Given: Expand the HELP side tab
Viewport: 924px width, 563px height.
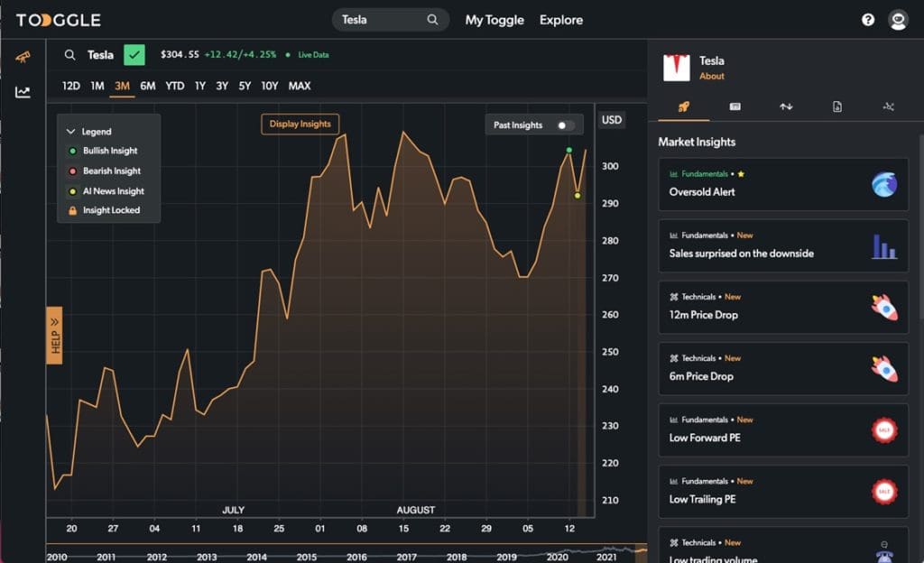Looking at the screenshot, I should (54, 335).
